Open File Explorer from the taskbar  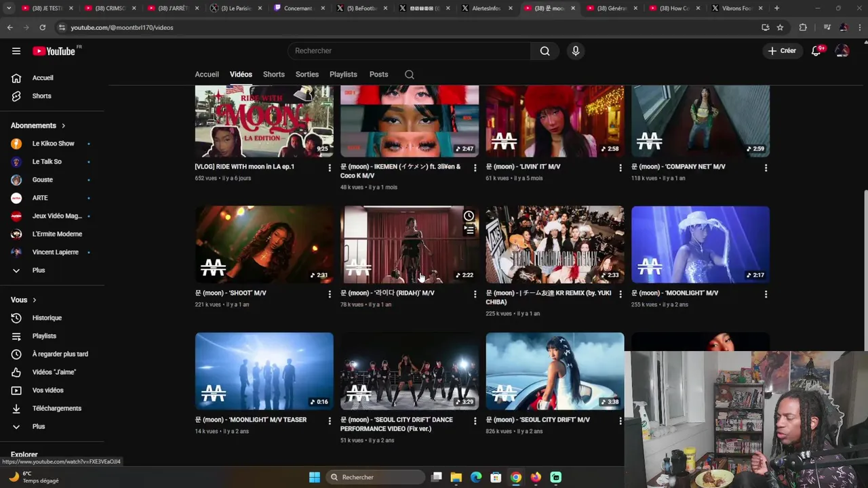(456, 477)
